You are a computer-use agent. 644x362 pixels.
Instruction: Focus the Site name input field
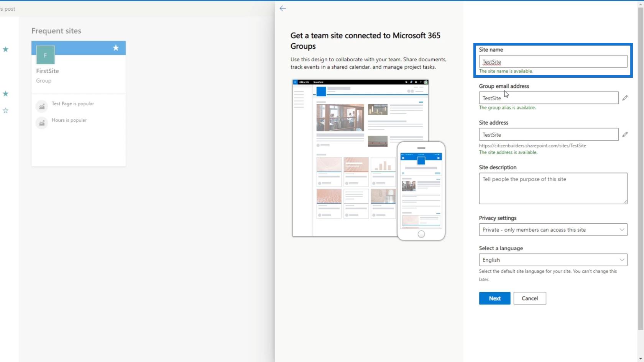[x=553, y=61]
